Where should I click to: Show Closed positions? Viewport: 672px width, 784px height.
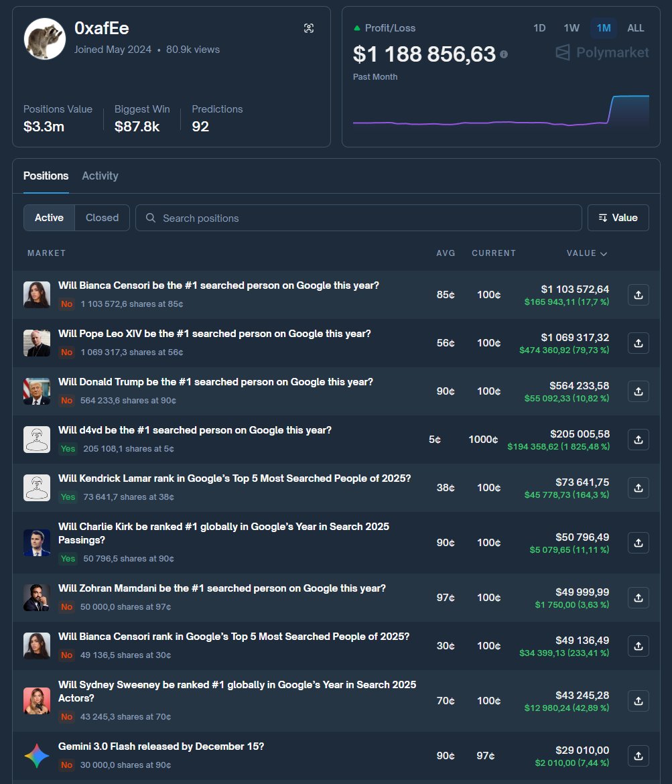pos(102,218)
